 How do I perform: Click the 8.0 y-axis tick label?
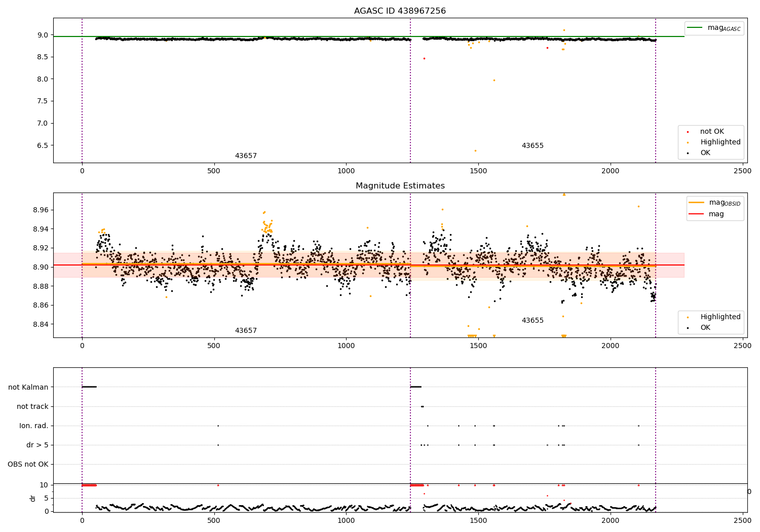43,79
